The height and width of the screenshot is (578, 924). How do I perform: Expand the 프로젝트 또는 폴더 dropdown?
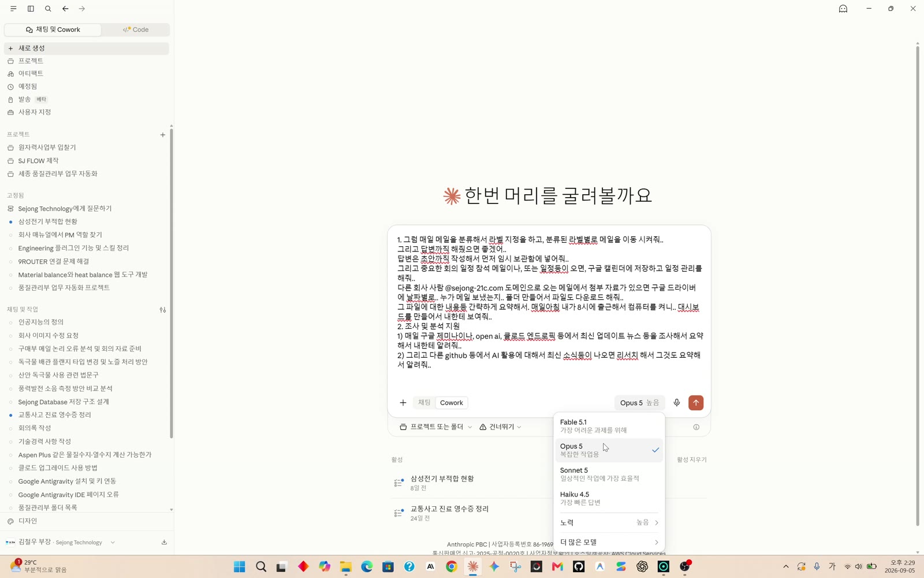point(436,427)
